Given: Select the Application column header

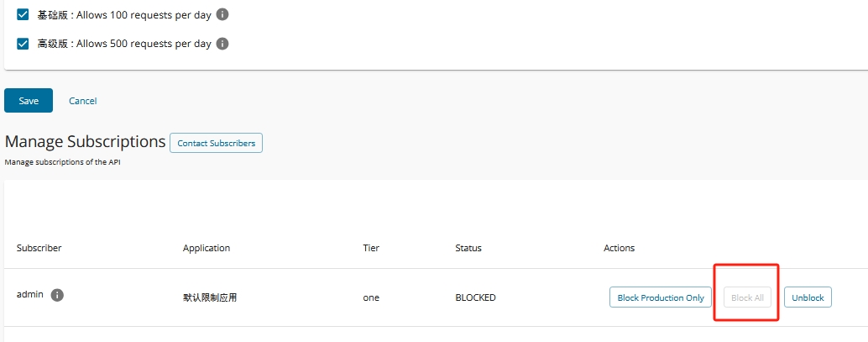Looking at the screenshot, I should (207, 248).
